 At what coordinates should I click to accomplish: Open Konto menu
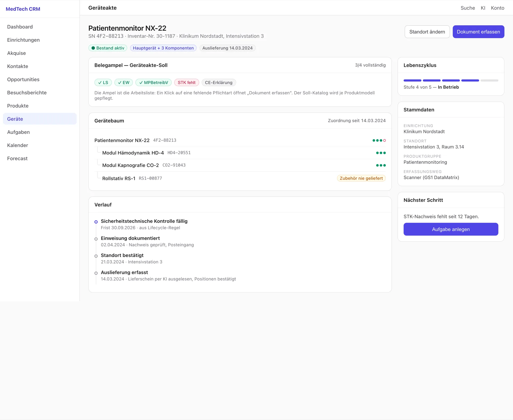tap(497, 8)
